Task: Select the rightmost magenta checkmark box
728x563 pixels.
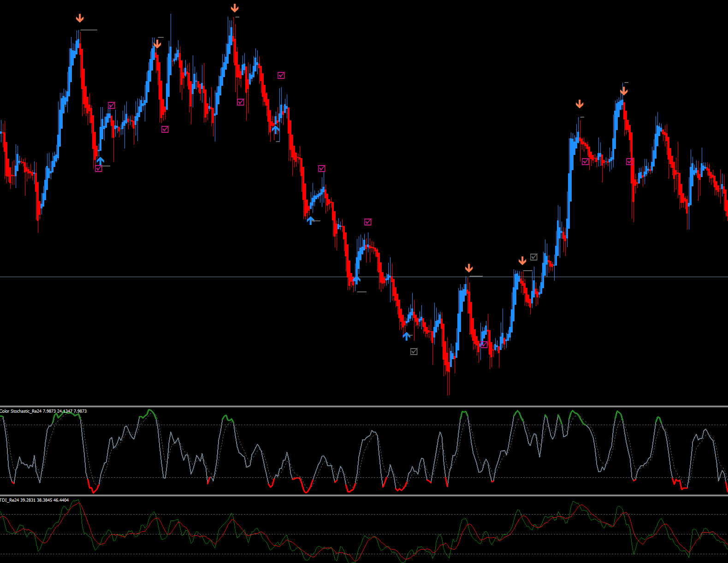Action: pos(630,161)
